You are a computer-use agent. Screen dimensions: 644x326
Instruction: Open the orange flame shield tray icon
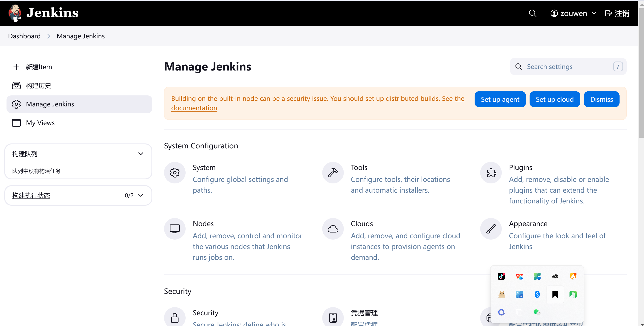573,276
